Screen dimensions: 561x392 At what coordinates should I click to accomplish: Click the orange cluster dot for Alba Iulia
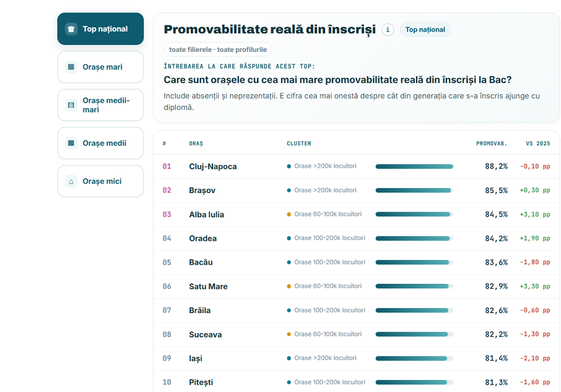(289, 214)
